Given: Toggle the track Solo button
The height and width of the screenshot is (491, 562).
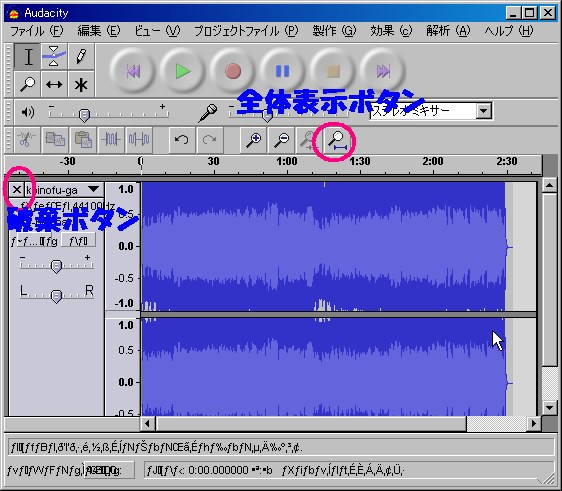Looking at the screenshot, I should pos(78,240).
